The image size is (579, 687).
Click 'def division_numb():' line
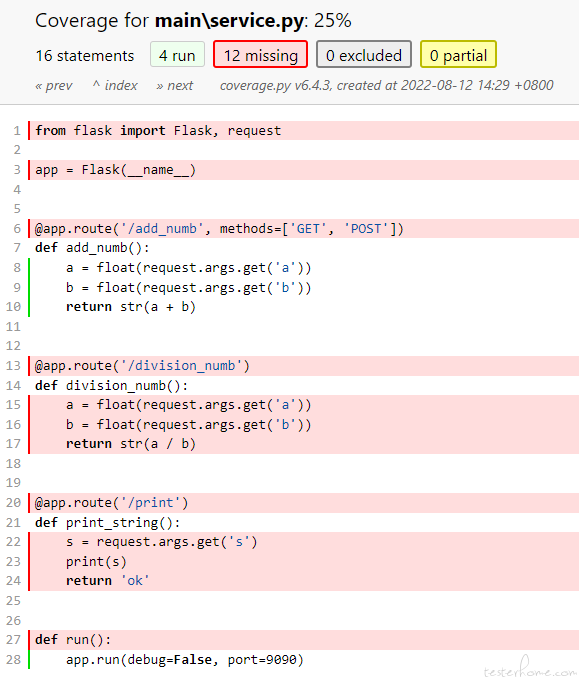coord(304,385)
